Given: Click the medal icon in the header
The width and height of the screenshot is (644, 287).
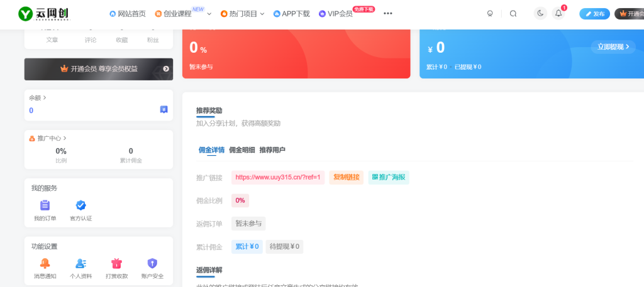Looking at the screenshot, I should tap(489, 14).
